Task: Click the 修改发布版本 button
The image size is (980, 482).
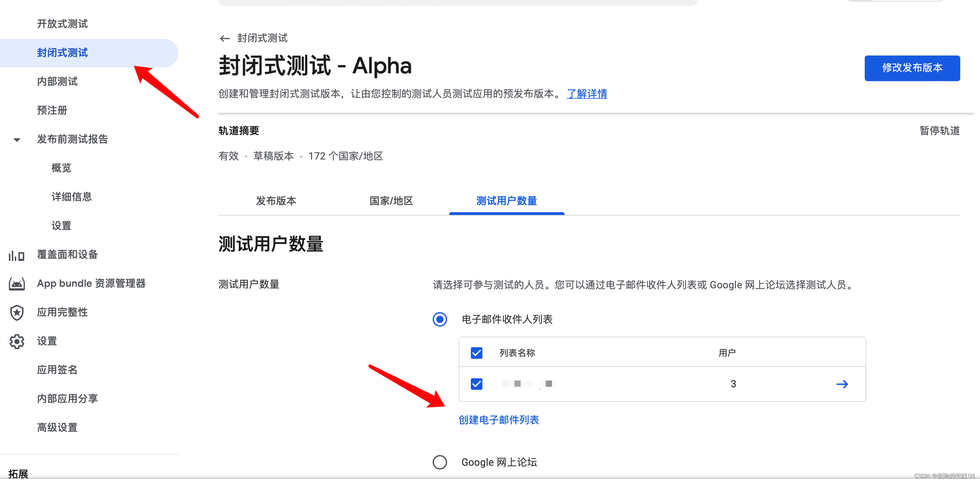Action: 912,68
